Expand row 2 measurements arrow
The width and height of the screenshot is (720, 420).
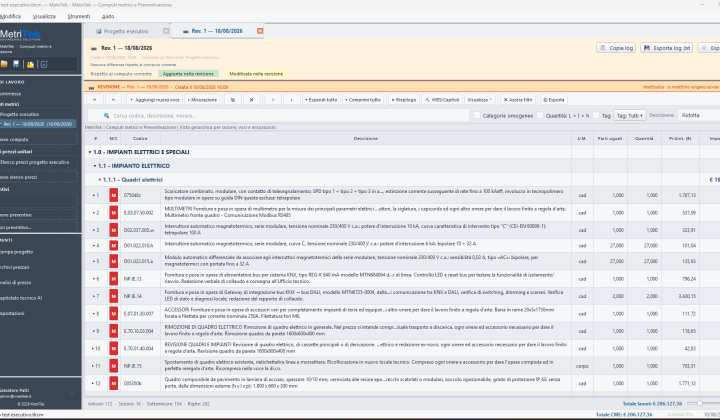tap(93, 213)
